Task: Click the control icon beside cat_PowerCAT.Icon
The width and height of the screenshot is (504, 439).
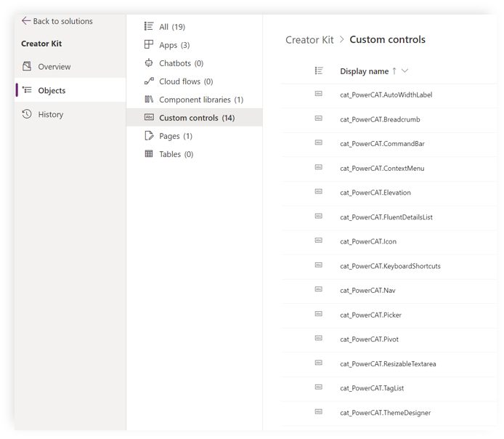Action: [x=319, y=241]
